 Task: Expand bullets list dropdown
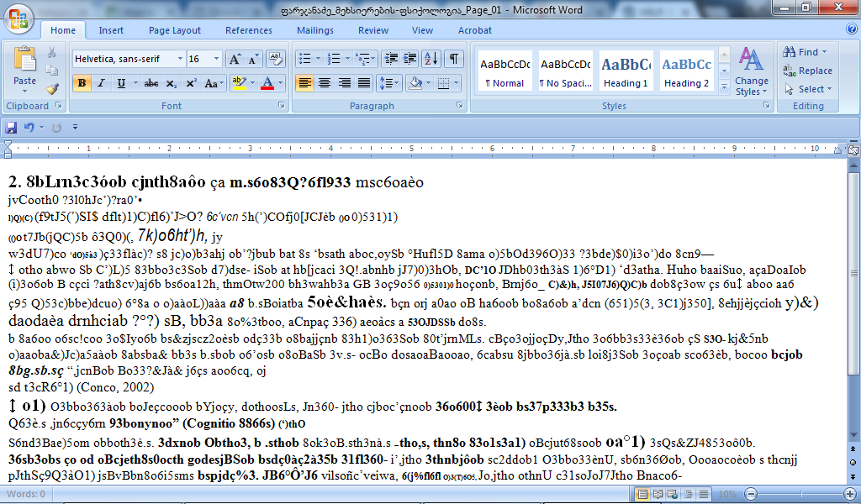318,59
